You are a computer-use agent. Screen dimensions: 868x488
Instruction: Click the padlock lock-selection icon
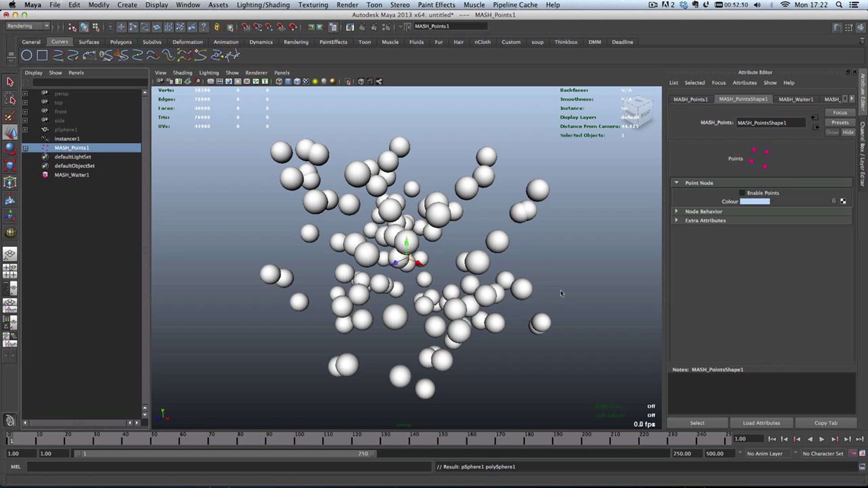[217, 27]
